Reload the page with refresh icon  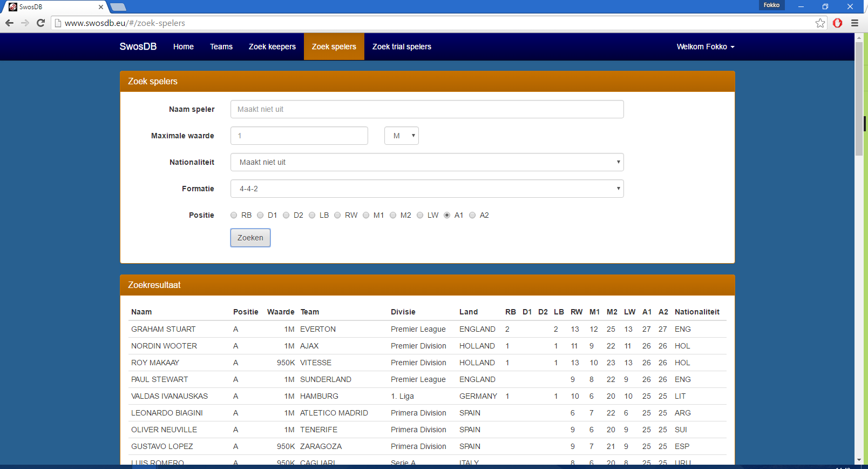pos(40,23)
